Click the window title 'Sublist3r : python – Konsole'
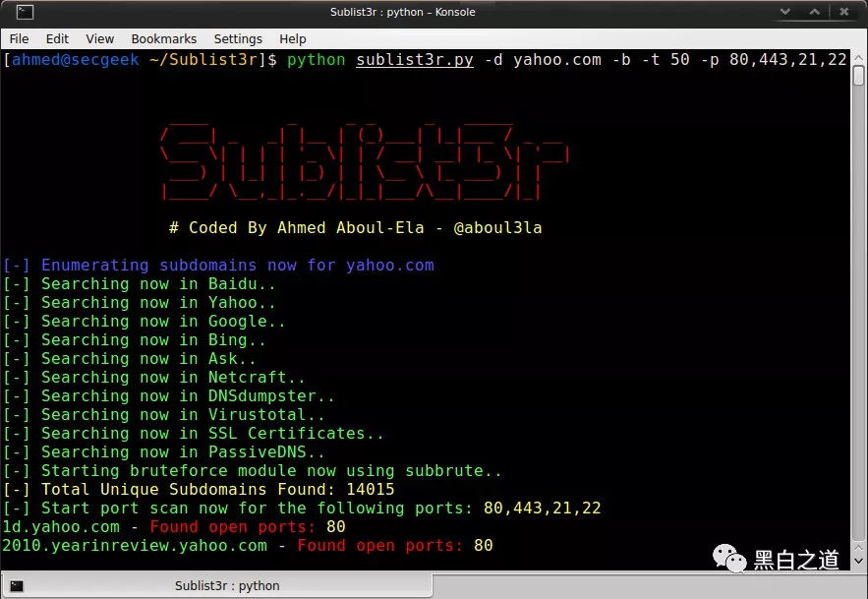The image size is (868, 599). [402, 13]
